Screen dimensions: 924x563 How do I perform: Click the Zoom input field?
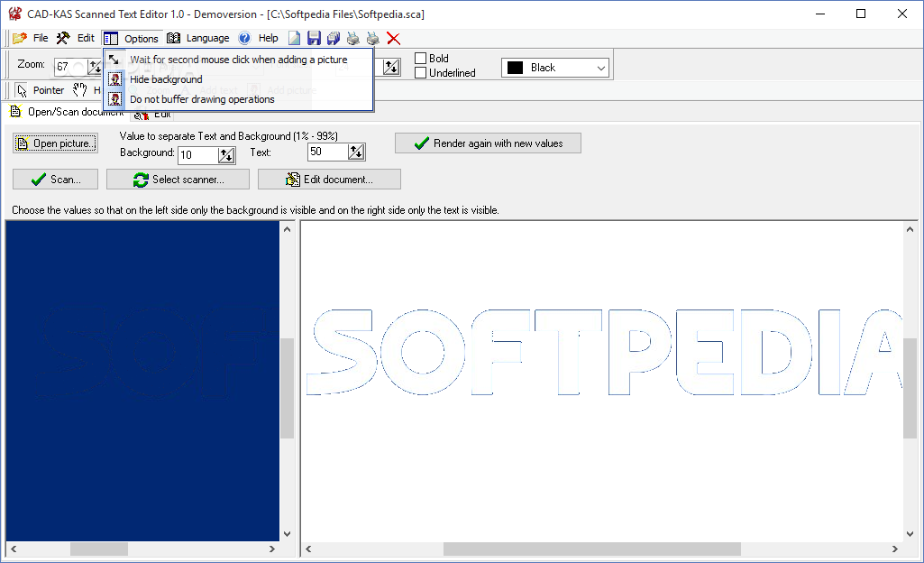pos(71,67)
